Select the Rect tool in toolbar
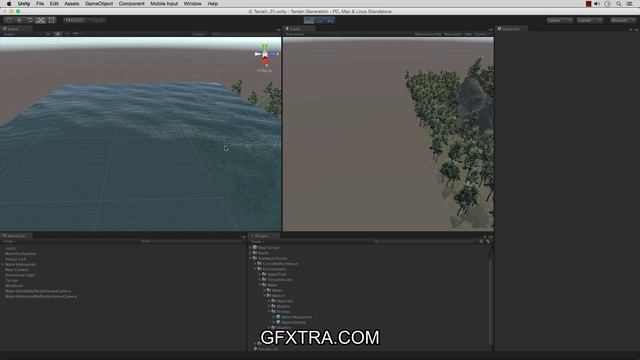 [51, 20]
